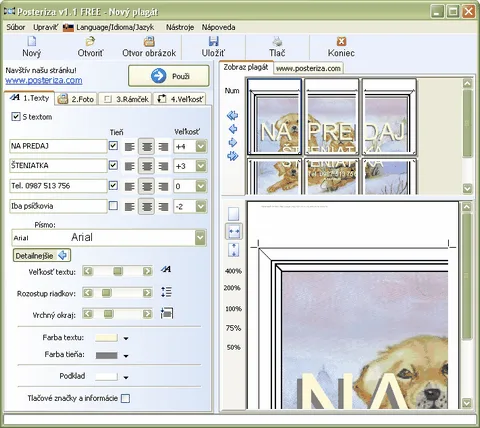Visit the www.posteriza.com link
The width and height of the screenshot is (480, 428).
(x=44, y=80)
